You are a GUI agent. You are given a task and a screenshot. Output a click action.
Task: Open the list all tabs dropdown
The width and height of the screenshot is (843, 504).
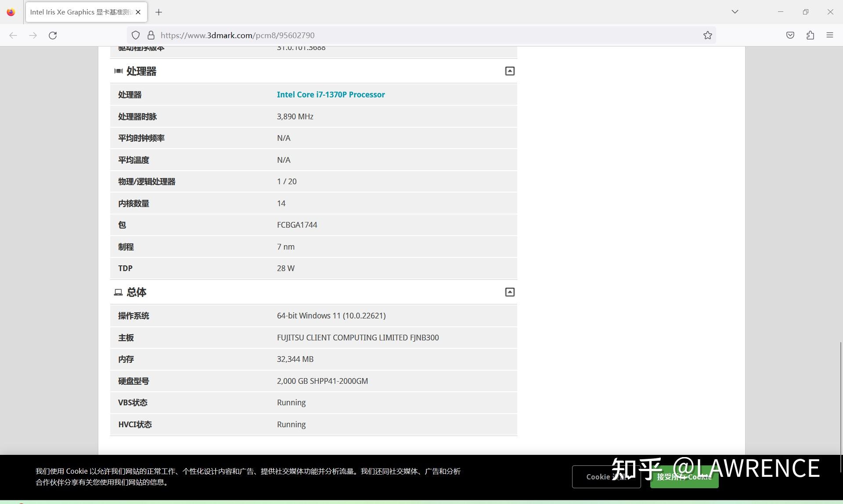click(x=735, y=12)
